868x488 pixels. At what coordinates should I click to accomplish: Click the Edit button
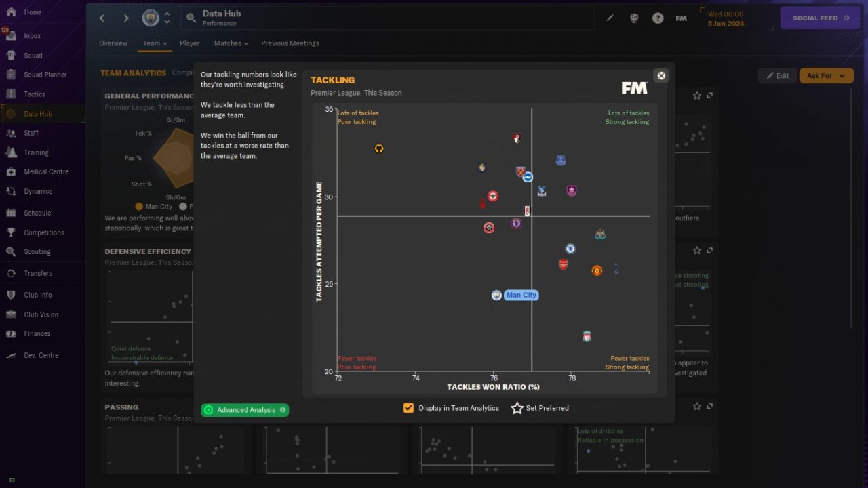778,75
